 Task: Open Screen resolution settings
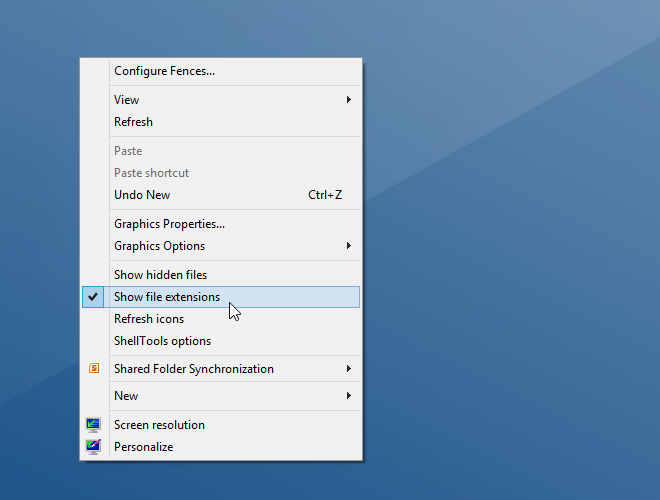[221, 425]
